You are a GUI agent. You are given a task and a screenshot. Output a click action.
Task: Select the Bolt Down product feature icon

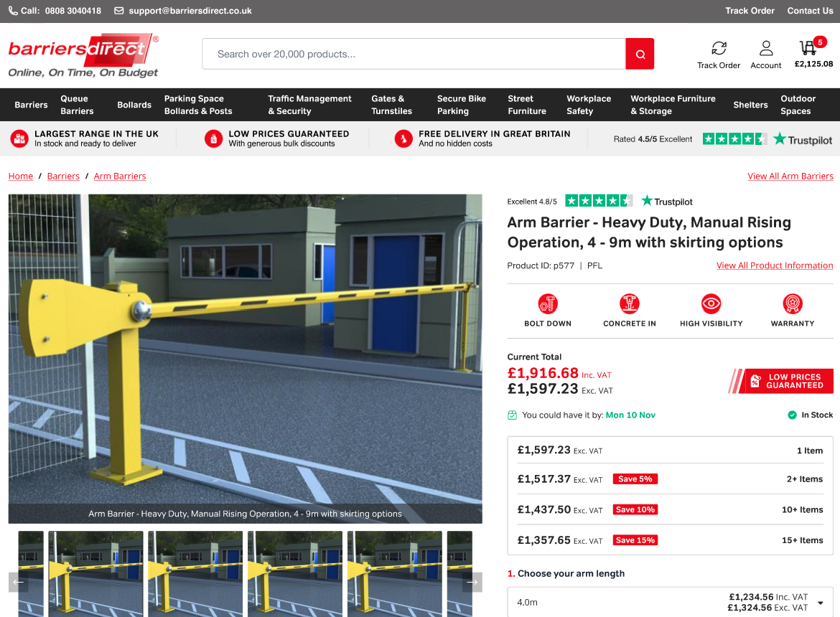coord(547,303)
